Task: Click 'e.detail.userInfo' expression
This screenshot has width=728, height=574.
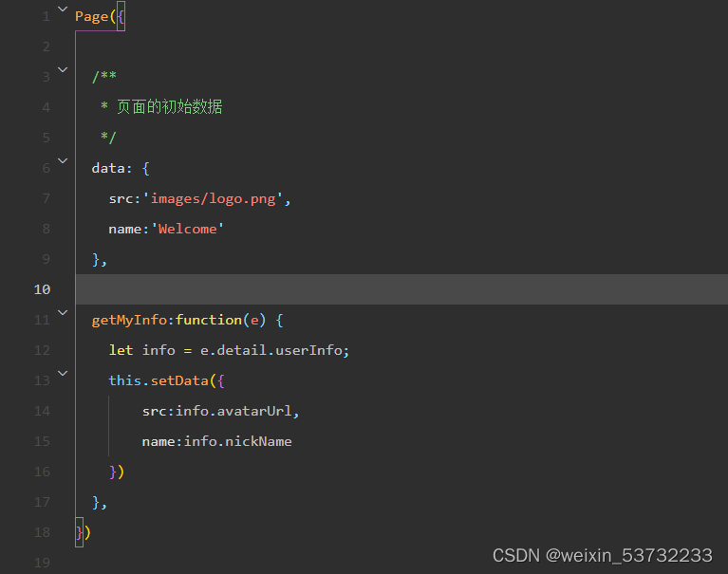Action: tap(271, 350)
